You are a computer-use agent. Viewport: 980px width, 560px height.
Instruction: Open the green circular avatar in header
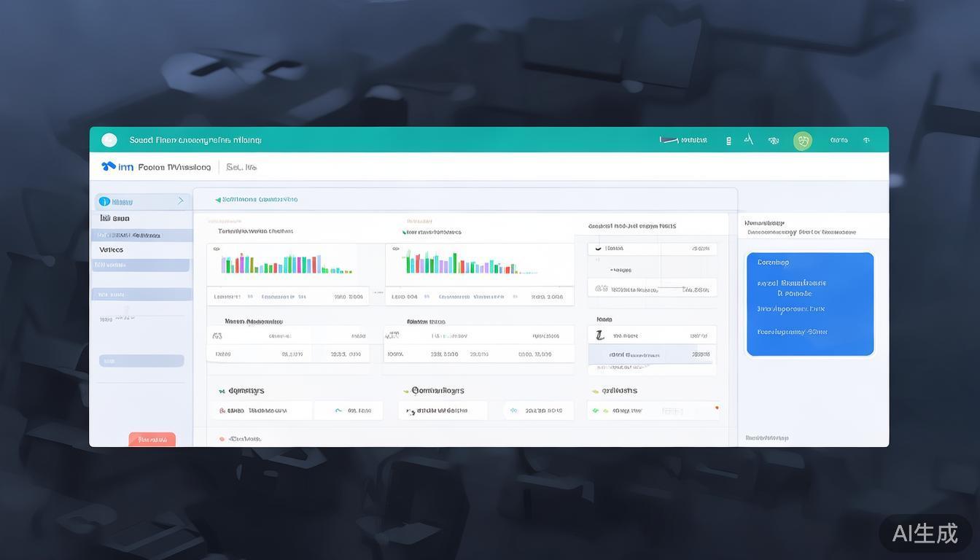pos(802,141)
